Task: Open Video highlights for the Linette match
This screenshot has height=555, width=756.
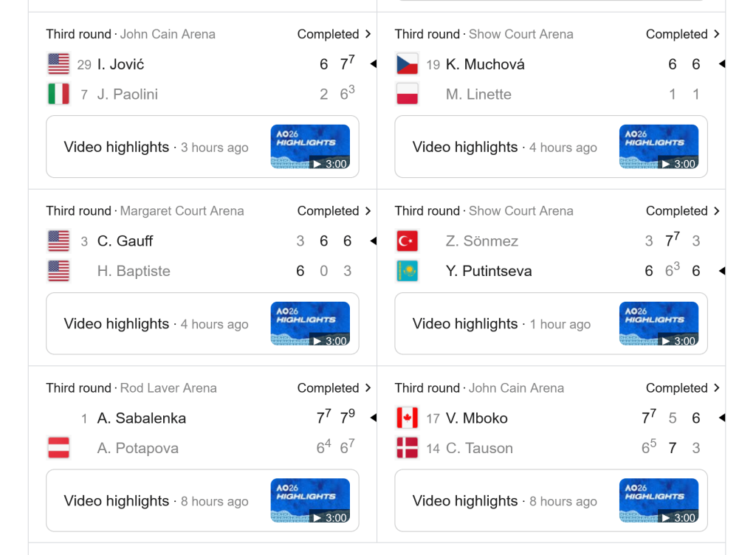Action: click(464, 147)
